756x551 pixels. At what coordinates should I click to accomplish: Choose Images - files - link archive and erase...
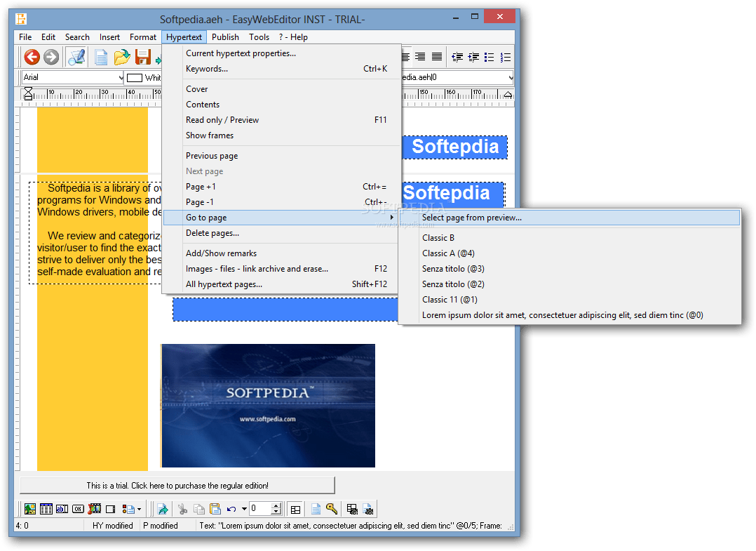(281, 269)
